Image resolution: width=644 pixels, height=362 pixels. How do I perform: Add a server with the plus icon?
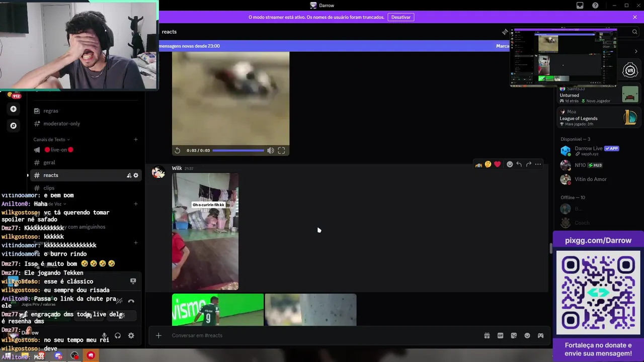coord(14,109)
